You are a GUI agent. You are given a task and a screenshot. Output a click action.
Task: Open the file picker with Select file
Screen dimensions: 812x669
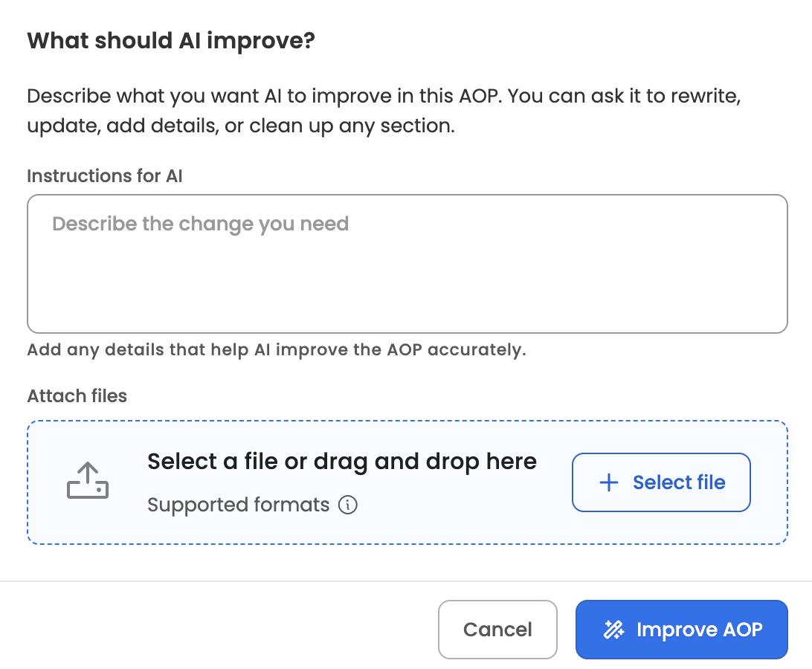[661, 482]
